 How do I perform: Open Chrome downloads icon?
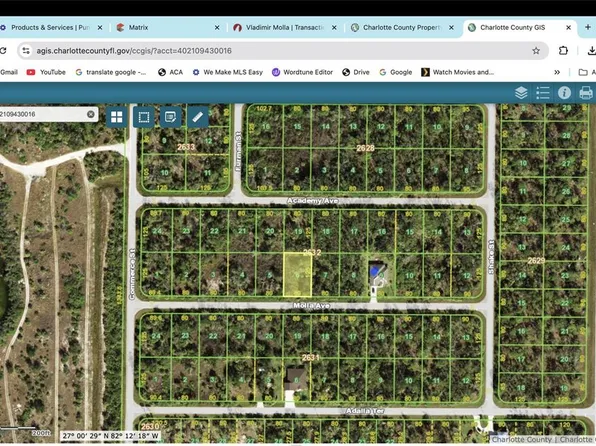[591, 51]
